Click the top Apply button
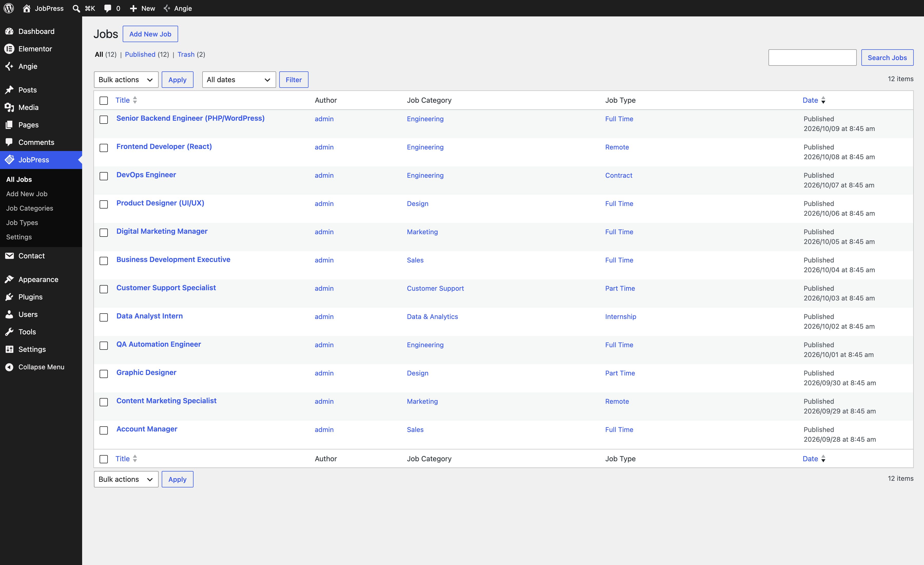The height and width of the screenshot is (565, 924). click(177, 80)
